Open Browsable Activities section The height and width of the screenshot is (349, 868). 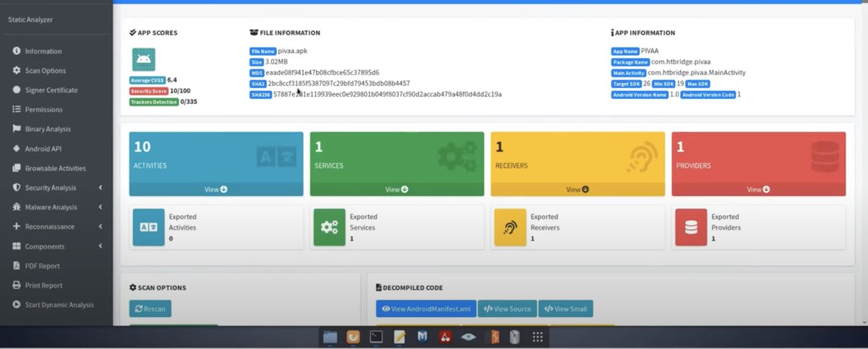tap(55, 168)
